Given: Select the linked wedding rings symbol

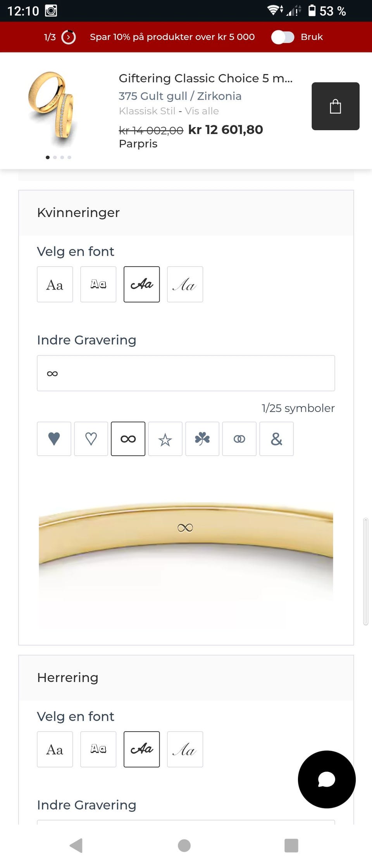Looking at the screenshot, I should [239, 439].
